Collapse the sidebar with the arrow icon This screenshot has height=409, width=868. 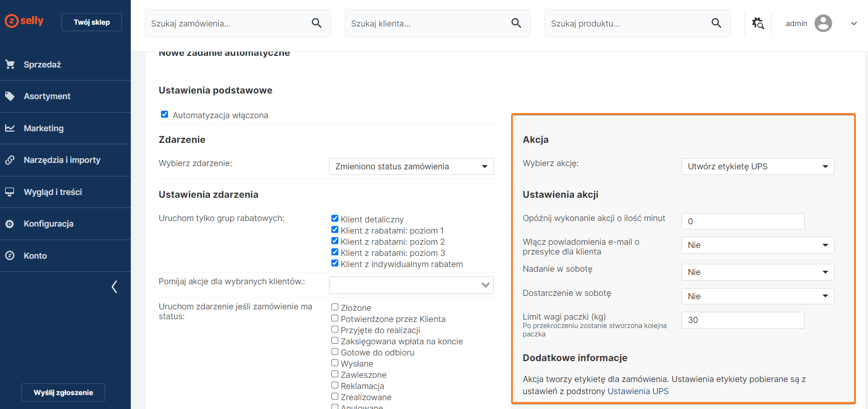point(114,287)
